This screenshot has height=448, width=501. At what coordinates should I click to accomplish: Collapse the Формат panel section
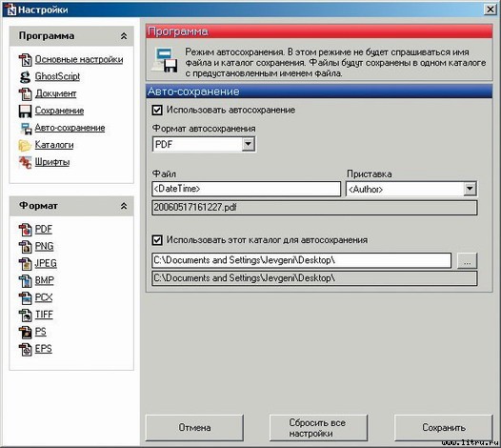click(x=124, y=206)
